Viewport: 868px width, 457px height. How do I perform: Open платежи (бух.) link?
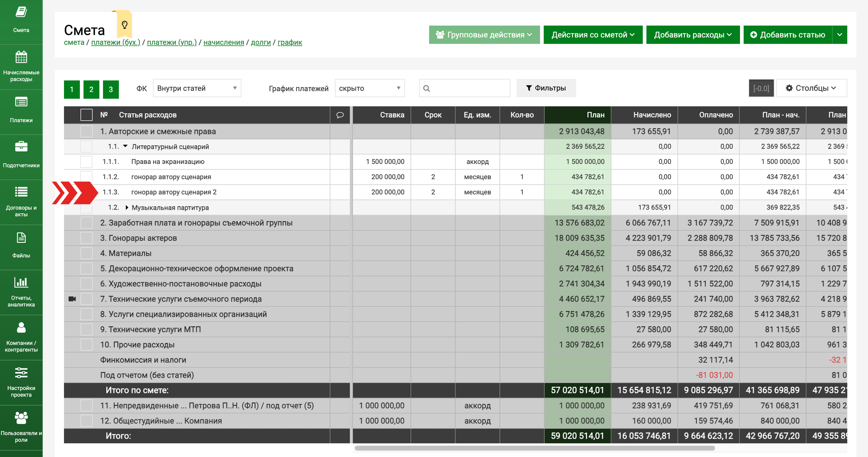tap(116, 42)
